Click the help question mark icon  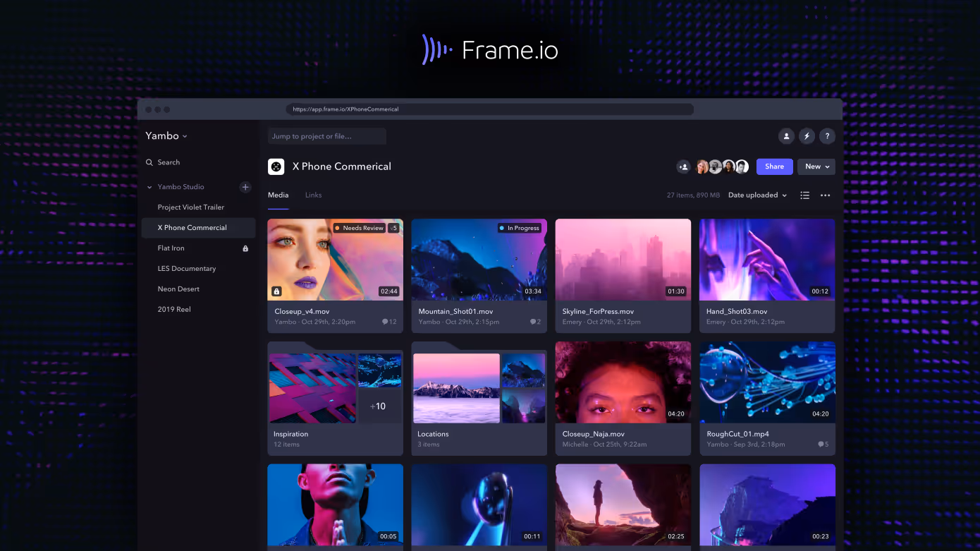click(827, 135)
